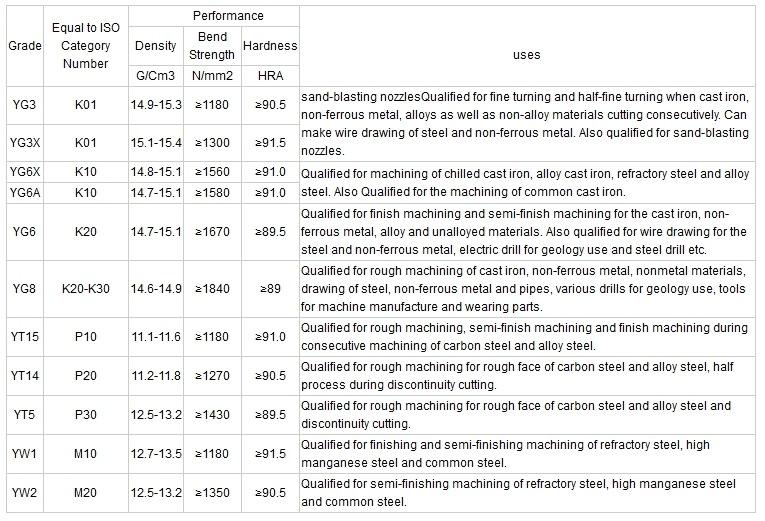Click the Hardness column header

tap(268, 46)
